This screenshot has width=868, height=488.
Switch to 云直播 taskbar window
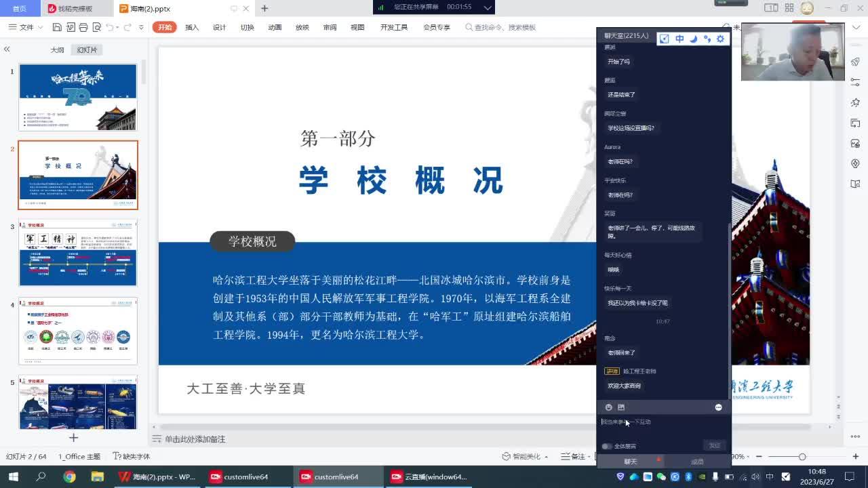tap(429, 476)
